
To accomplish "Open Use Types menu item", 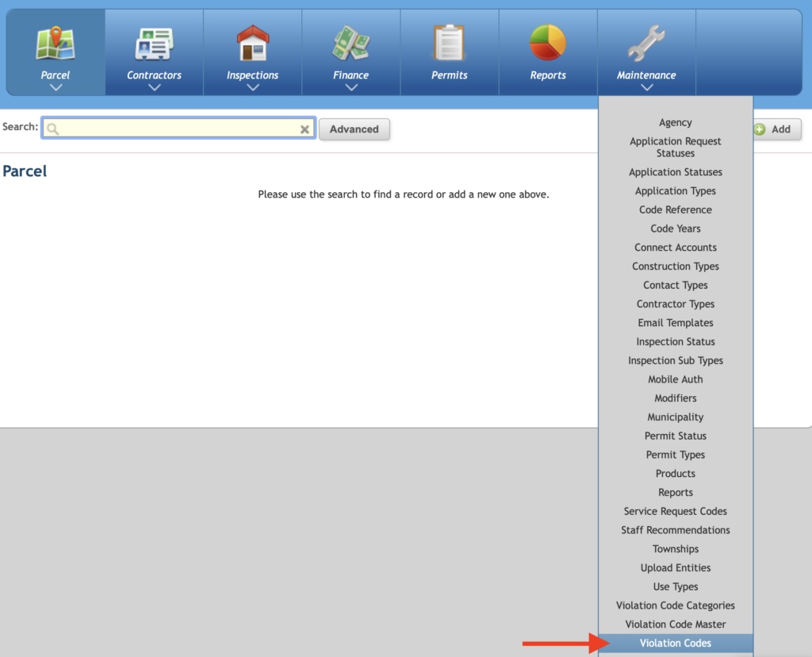I will [676, 587].
